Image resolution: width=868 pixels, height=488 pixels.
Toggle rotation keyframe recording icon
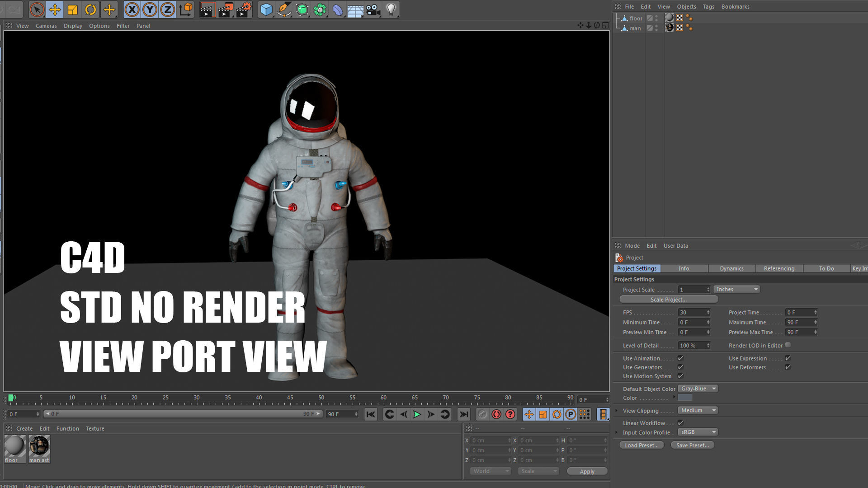[557, 414]
